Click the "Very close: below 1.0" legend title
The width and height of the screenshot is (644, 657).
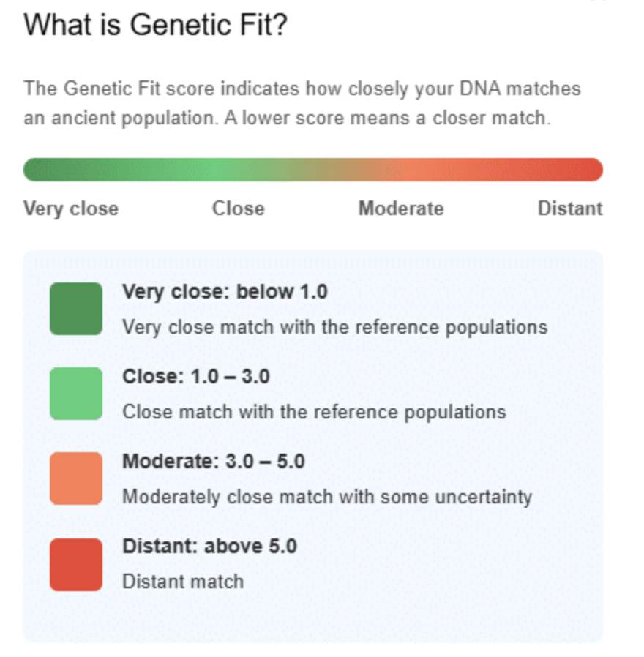[x=225, y=292]
